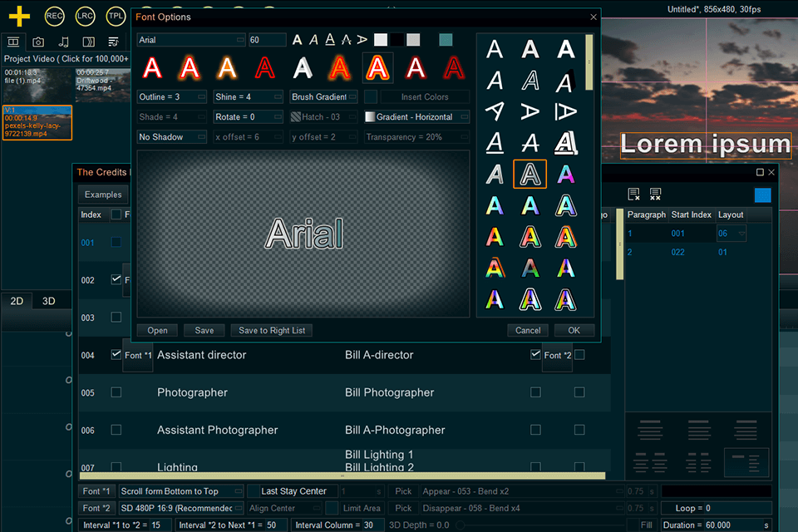This screenshot has width=798, height=532.
Task: Choose the highlighted outlined A in right list
Action: click(530, 174)
